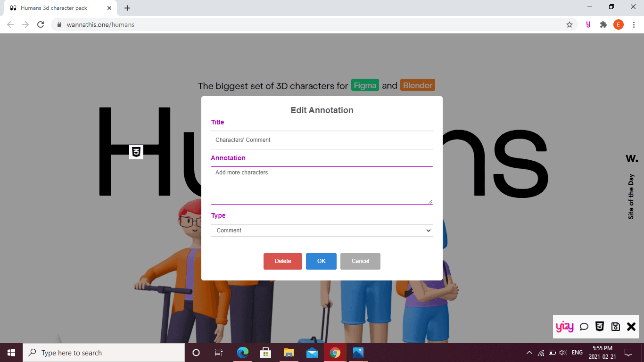
Task: Cancel editing the annotation
Action: (360, 261)
